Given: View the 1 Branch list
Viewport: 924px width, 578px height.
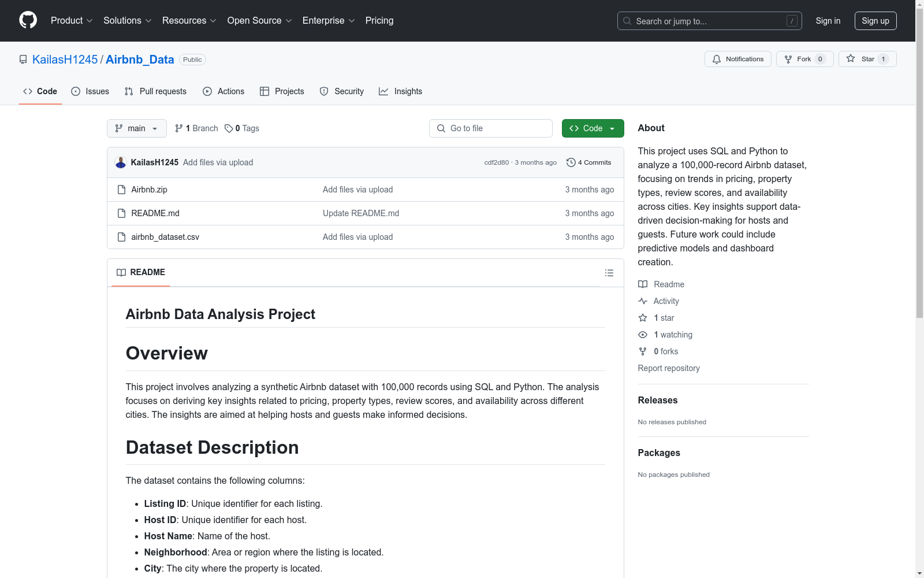Looking at the screenshot, I should 196,128.
